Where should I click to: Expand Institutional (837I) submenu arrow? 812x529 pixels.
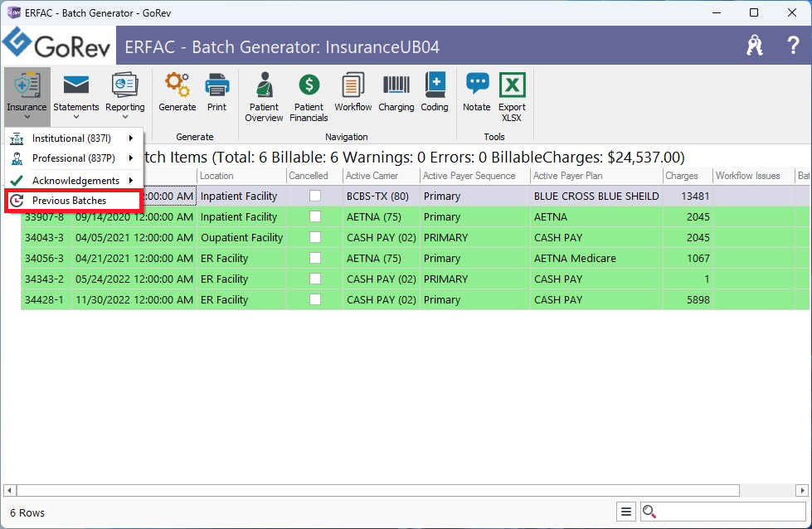(131, 138)
